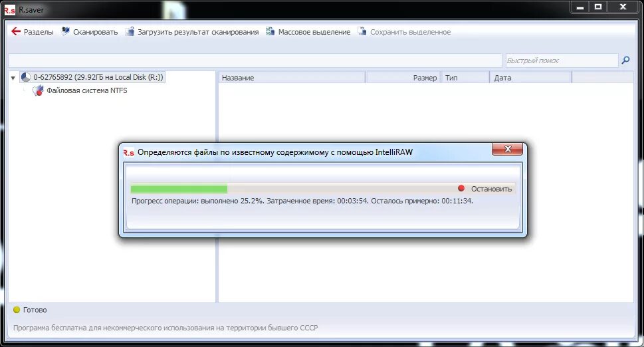Focus the Быстрый поиск search field

pos(561,60)
